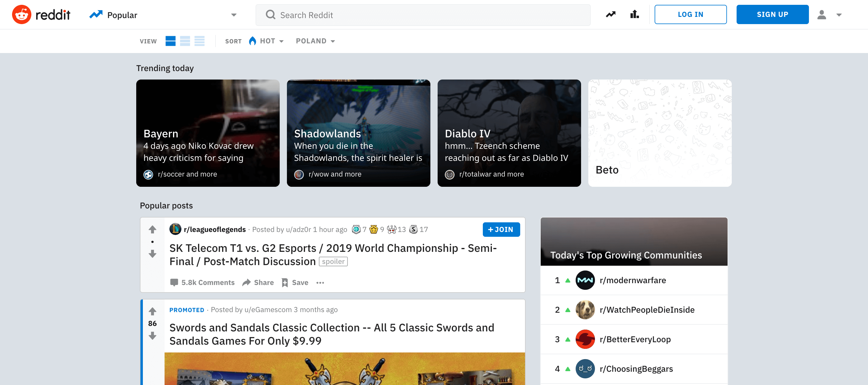
Task: Open u/eGamescom user profile link
Action: [x=268, y=310]
